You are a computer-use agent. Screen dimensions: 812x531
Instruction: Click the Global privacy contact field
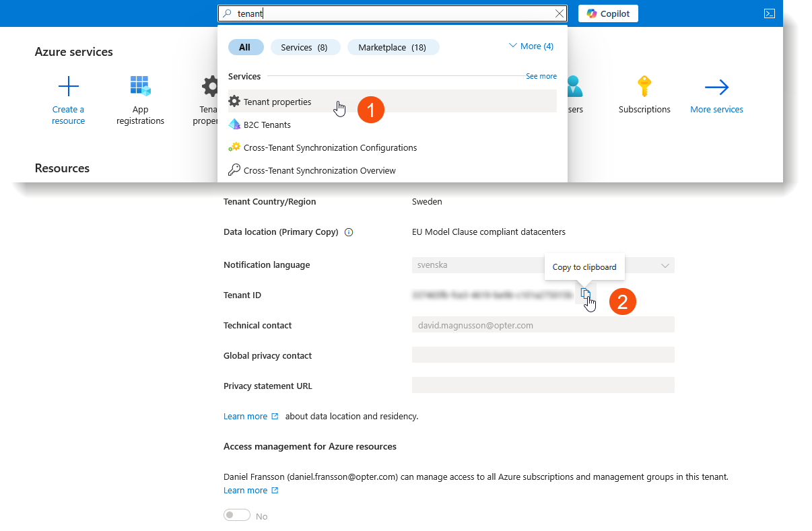pos(543,355)
